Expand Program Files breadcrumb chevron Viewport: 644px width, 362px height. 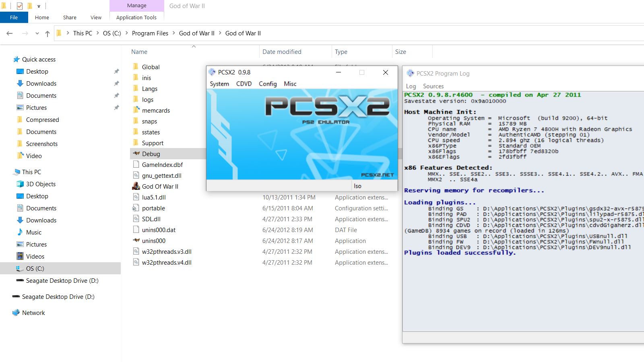coord(174,33)
